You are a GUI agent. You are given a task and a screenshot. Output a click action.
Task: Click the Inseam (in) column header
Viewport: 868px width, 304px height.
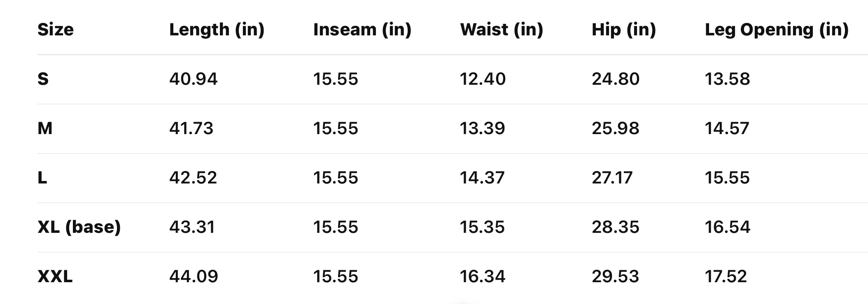(x=362, y=30)
